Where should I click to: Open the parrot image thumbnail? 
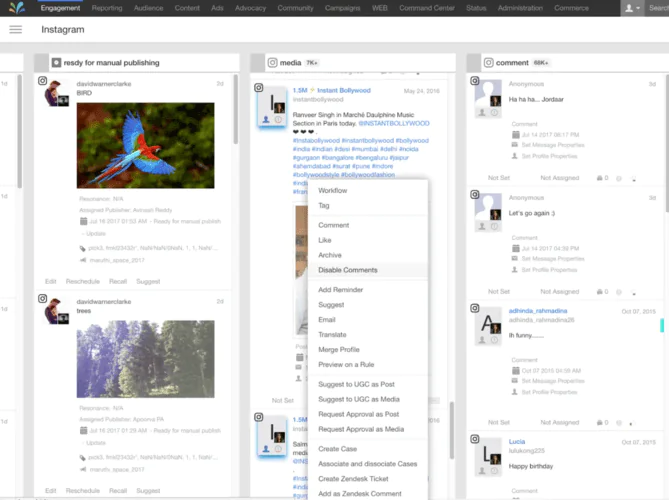pos(145,145)
